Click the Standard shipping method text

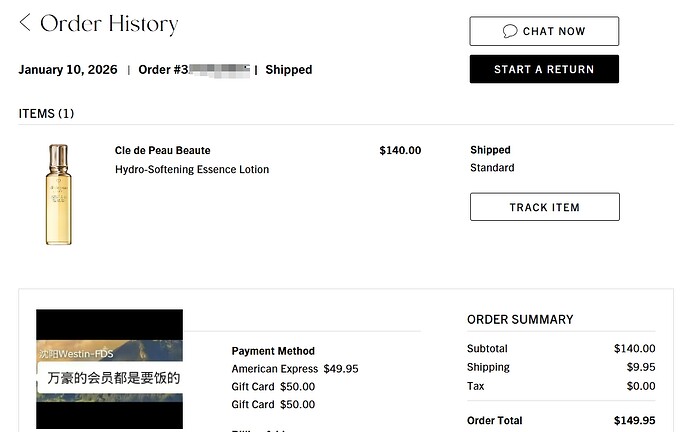click(492, 168)
